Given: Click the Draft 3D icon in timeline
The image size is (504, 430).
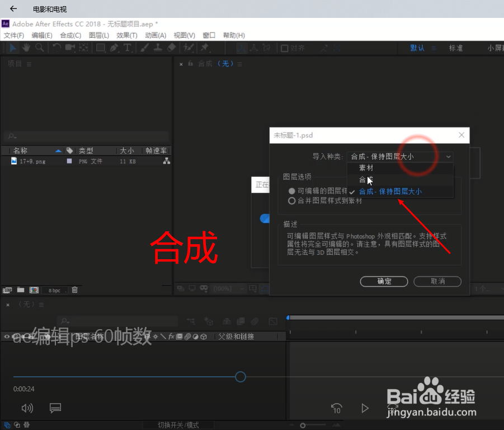Looking at the screenshot, I should click(x=209, y=321).
